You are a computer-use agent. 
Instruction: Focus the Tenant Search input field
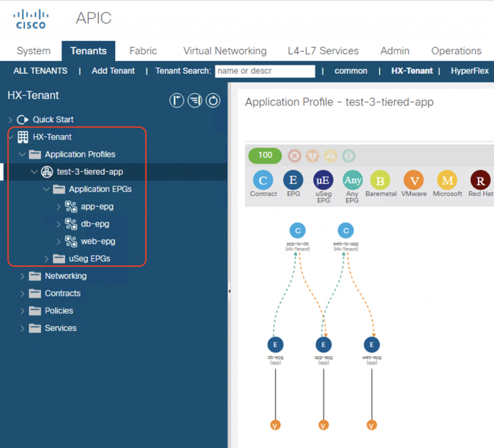(x=265, y=71)
